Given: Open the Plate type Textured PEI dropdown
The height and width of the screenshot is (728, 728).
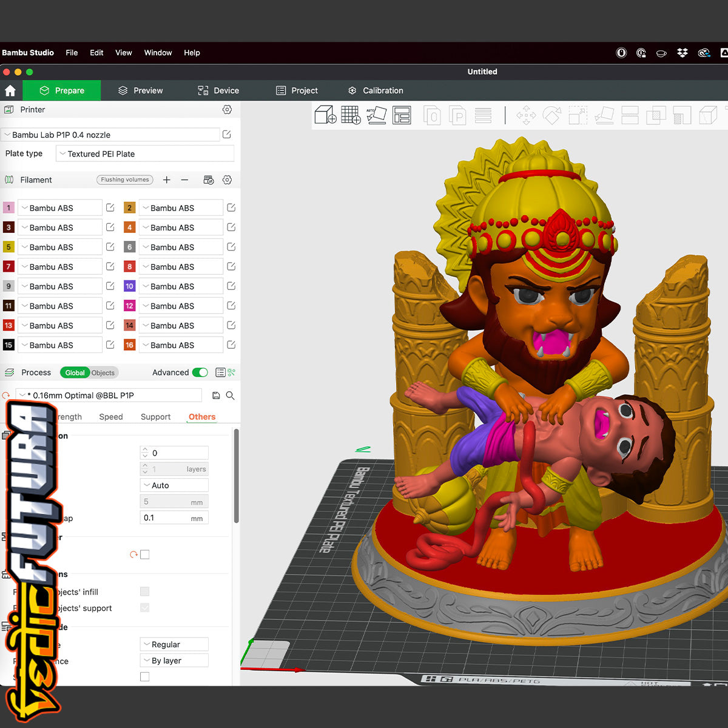Looking at the screenshot, I should coord(144,154).
